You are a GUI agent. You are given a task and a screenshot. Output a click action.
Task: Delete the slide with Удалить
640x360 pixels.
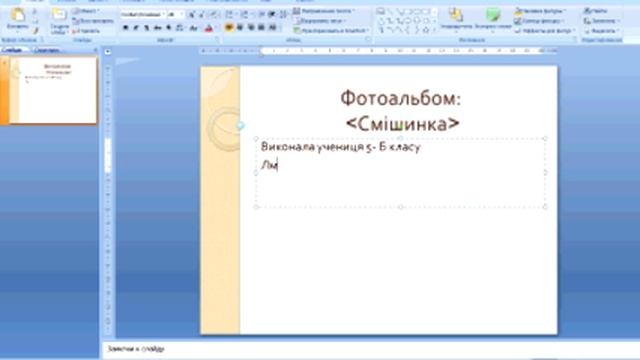tap(86, 31)
